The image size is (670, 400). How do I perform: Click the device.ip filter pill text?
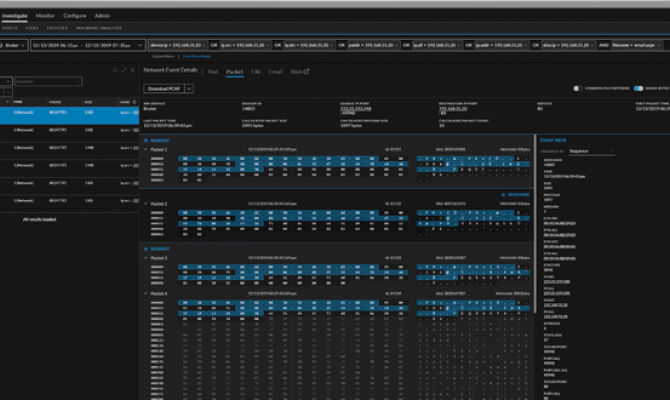click(176, 45)
